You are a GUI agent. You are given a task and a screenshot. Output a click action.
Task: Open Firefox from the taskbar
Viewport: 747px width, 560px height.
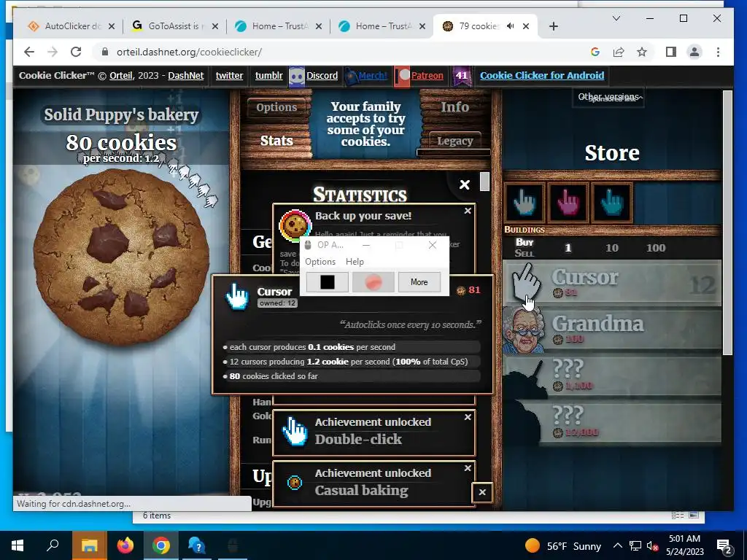(x=125, y=545)
